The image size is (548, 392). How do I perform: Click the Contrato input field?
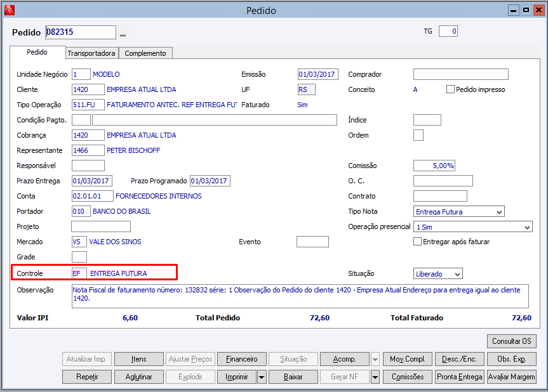[x=440, y=196]
